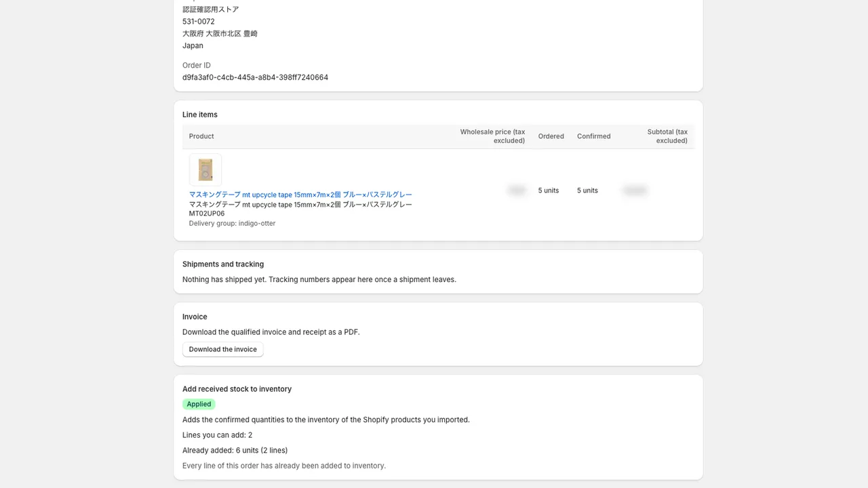Select the Confirmed cell showing 5 units
This screenshot has width=868, height=488.
click(587, 190)
